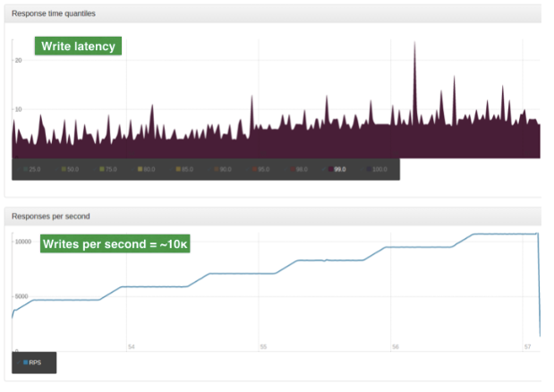Click the 55 tick on RPS time axis
Image resolution: width=554 pixels, height=392 pixels.
coord(263,347)
